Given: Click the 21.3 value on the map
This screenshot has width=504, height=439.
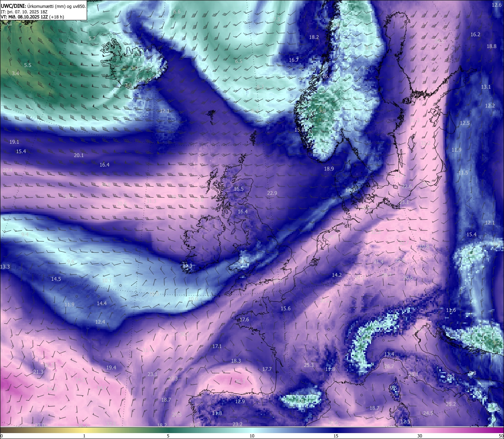Looking at the screenshot, I should tap(38, 372).
